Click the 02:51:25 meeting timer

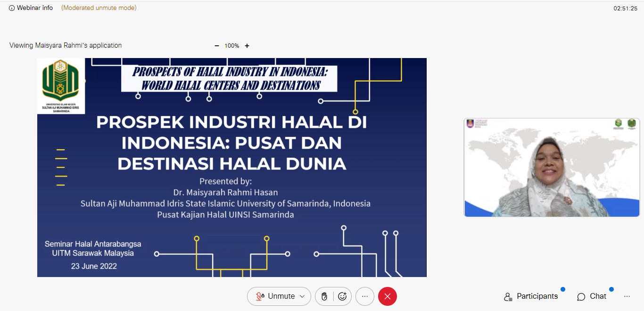pyautogui.click(x=625, y=8)
